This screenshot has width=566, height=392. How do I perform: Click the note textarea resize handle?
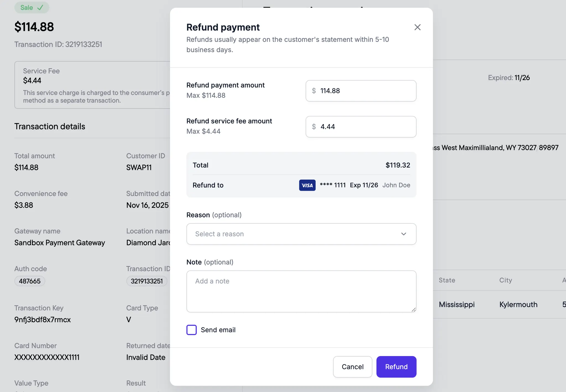pyautogui.click(x=413, y=310)
